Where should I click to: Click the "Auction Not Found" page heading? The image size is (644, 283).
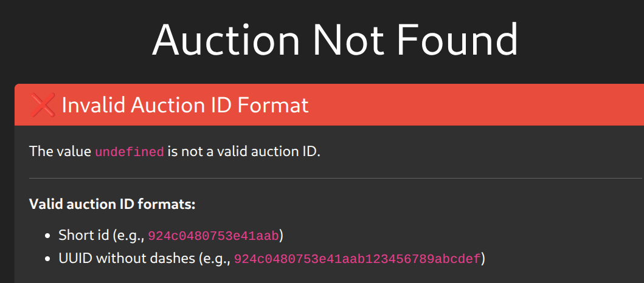[x=335, y=40]
